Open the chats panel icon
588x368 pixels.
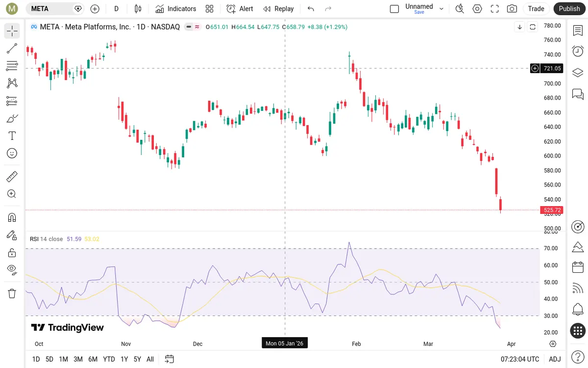tap(578, 93)
